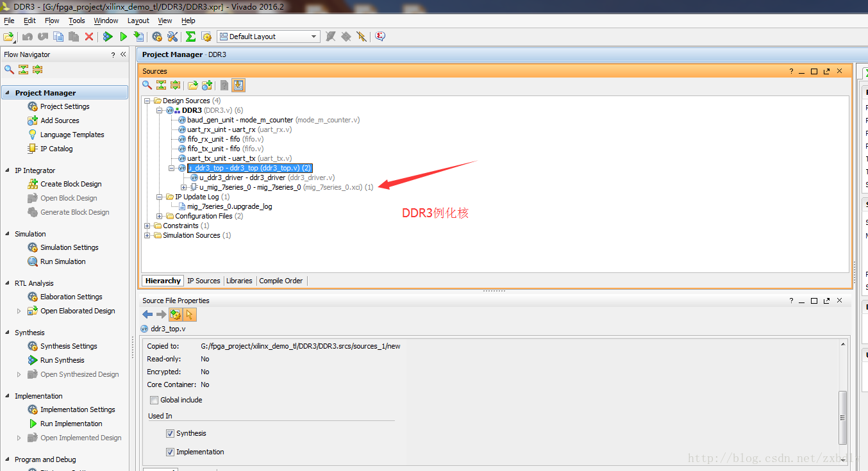The width and height of the screenshot is (868, 471).
Task: Click the gear icon in the Source File Properties toolbar
Action: (175, 314)
